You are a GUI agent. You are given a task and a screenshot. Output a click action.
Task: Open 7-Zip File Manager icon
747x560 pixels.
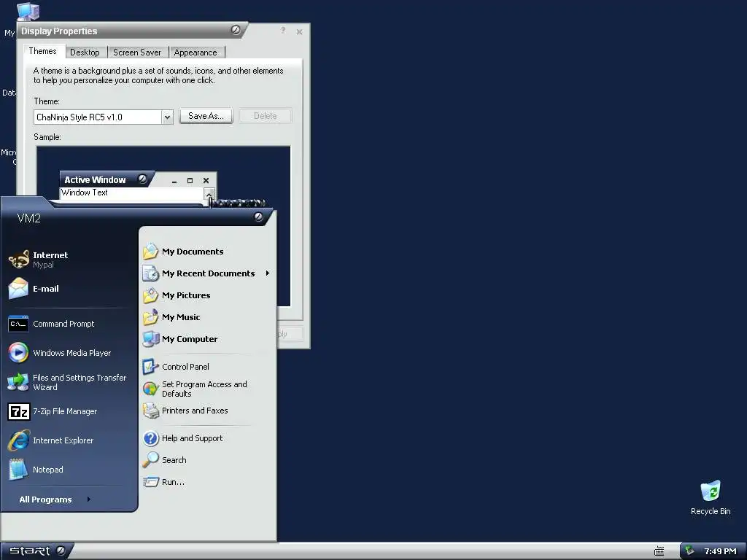click(18, 411)
